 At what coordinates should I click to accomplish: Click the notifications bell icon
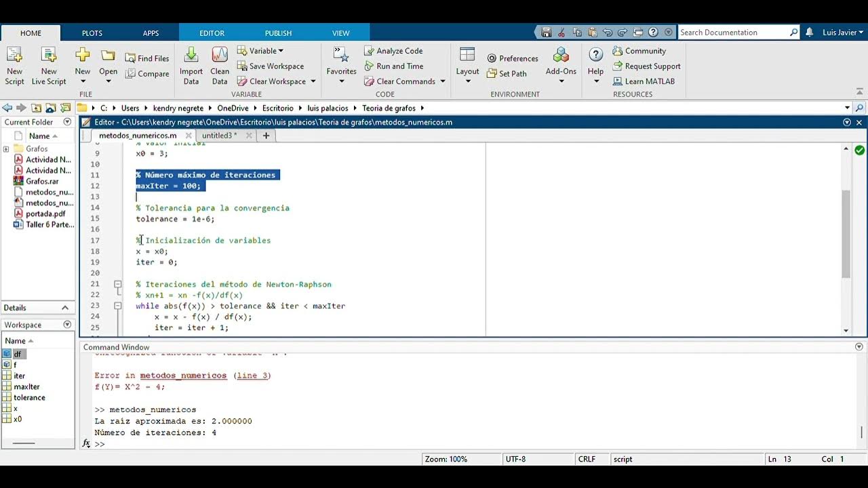pos(810,32)
